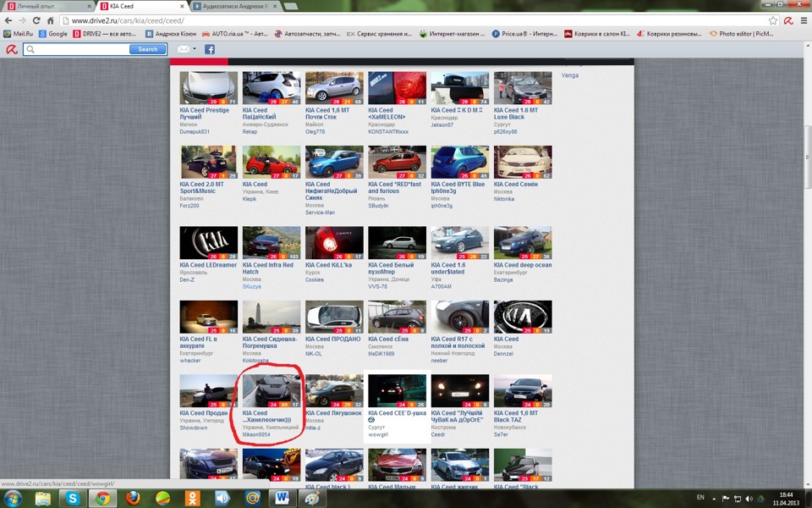Open the KIA Ceed KiLL'ka thumbnail
The height and width of the screenshot is (508, 812).
pyautogui.click(x=334, y=243)
